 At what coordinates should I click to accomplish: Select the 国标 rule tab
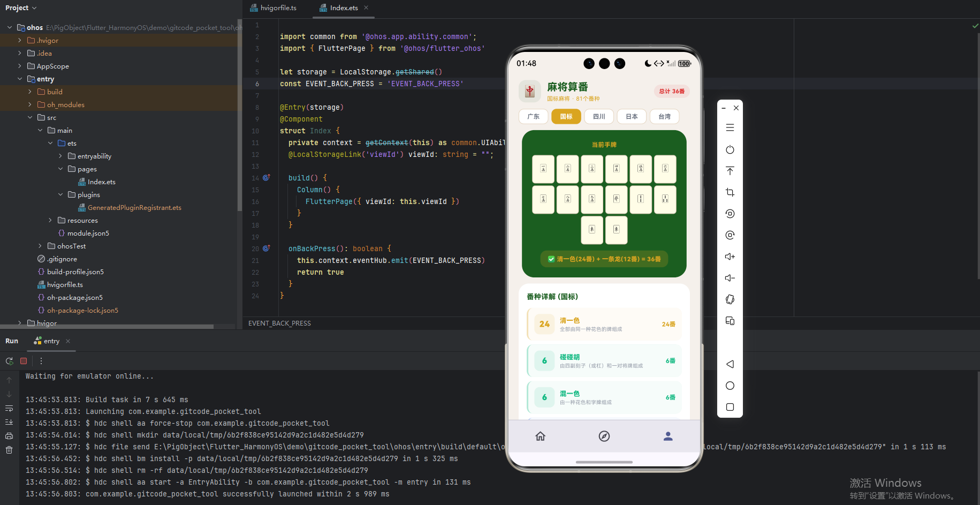tap(566, 116)
